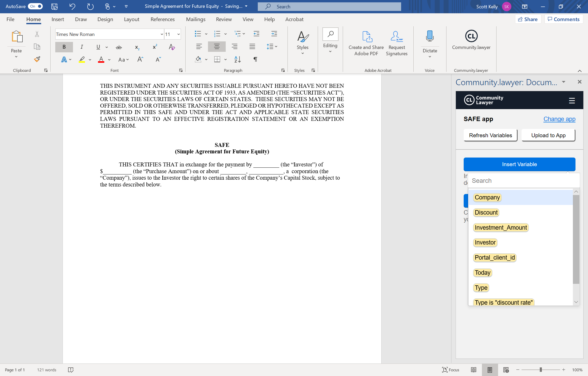Click the variable search field
The image size is (588, 376).
coord(523,180)
